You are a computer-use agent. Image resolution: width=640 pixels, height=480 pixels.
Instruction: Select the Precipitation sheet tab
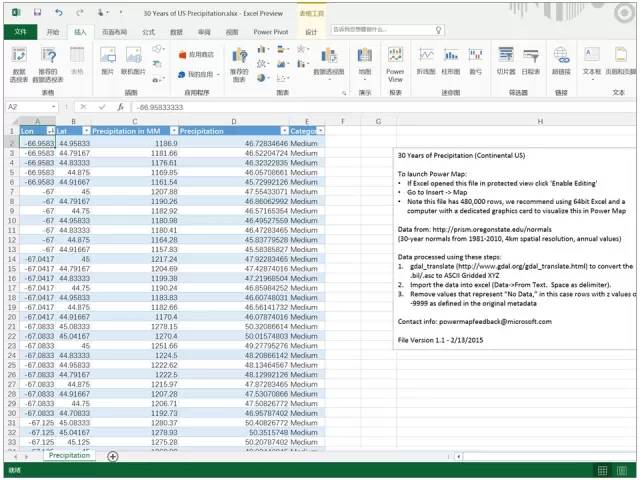coord(69,455)
